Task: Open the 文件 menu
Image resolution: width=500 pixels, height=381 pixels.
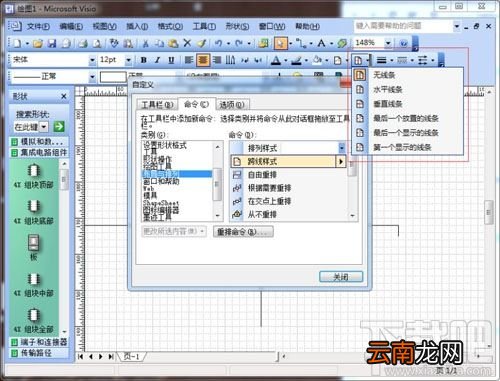Action: [x=38, y=26]
